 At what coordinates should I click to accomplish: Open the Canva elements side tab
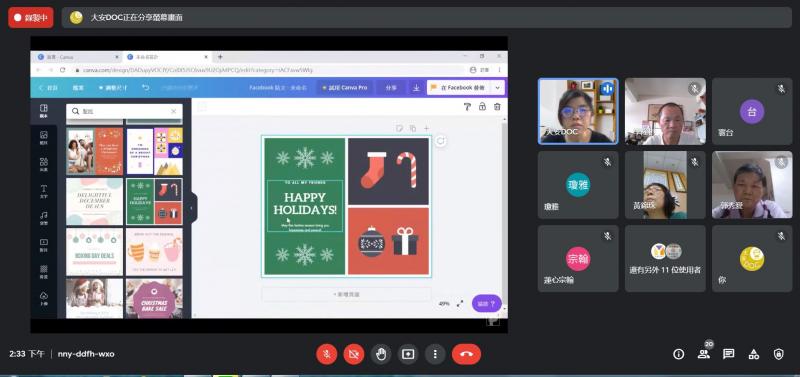coord(44,164)
